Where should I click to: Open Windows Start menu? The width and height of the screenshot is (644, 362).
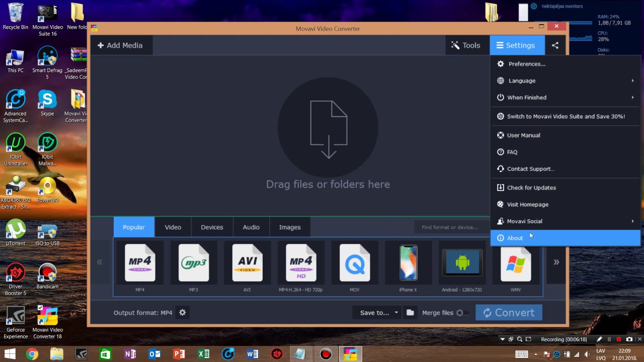(9, 354)
